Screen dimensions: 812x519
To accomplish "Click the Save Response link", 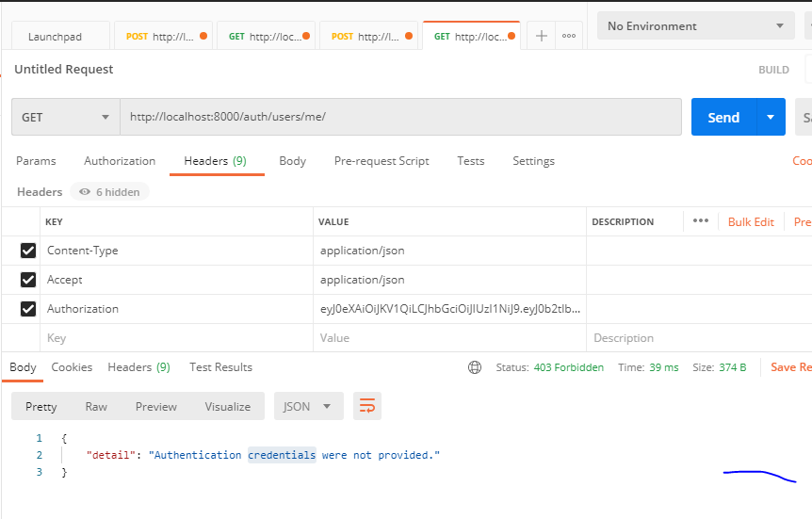I will (790, 367).
